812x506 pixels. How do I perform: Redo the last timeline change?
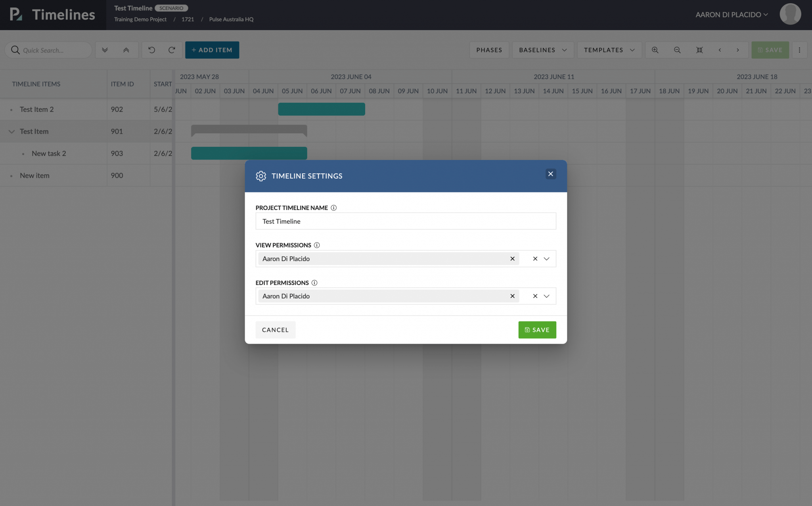tap(172, 50)
